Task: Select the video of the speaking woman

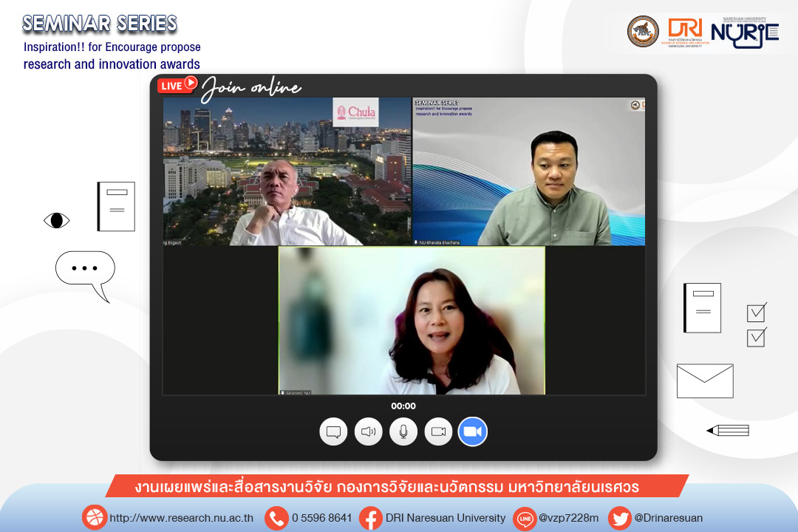Action: tap(412, 320)
